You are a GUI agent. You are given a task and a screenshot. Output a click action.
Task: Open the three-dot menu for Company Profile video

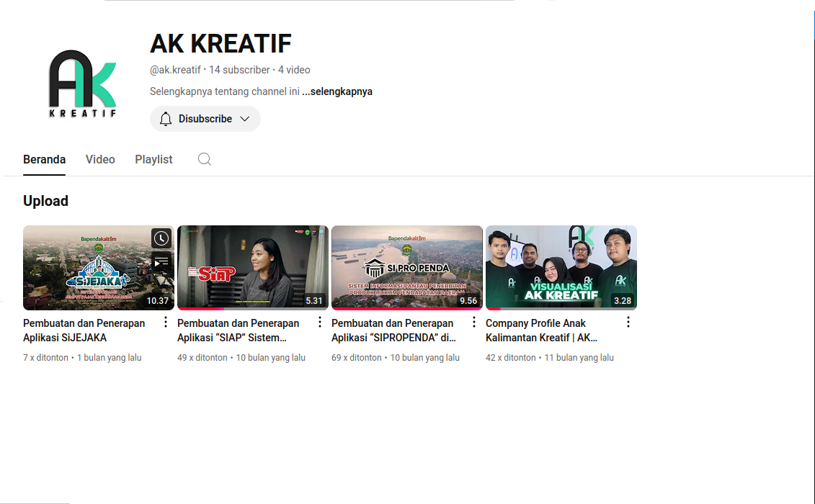(x=628, y=321)
